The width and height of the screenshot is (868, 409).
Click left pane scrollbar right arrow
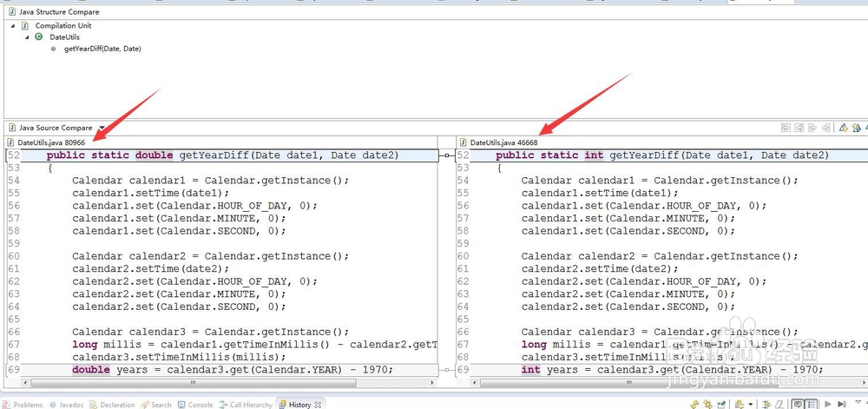pyautogui.click(x=431, y=382)
